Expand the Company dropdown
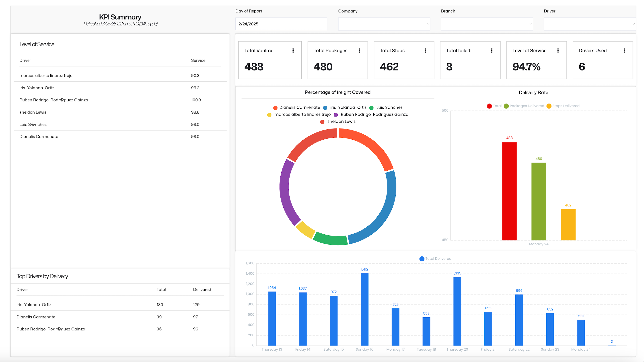This screenshot has width=644, height=362. pos(384,24)
